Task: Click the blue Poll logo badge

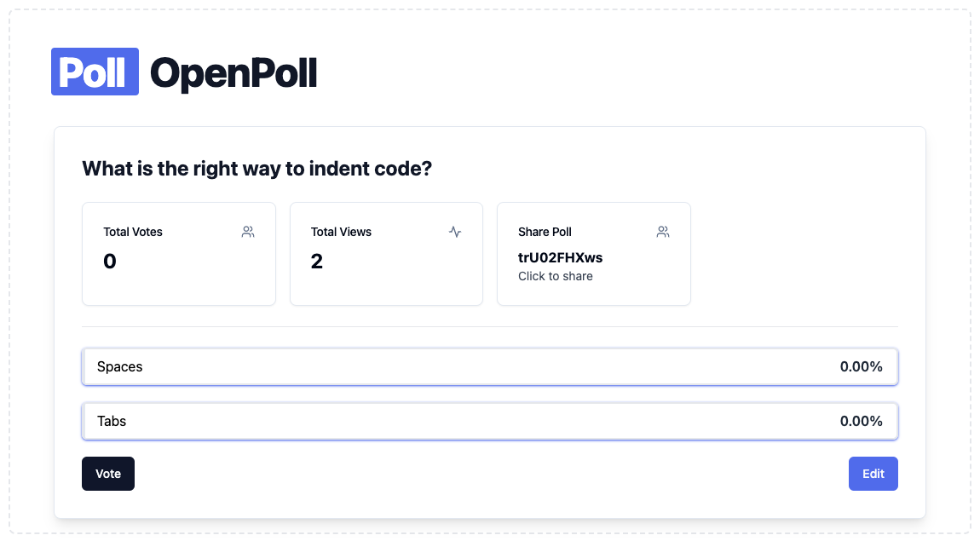Action: 95,72
